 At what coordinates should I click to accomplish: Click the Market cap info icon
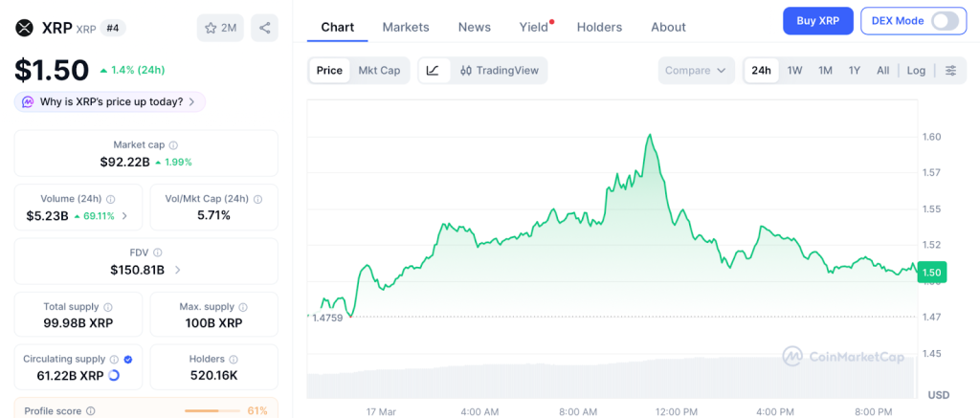[173, 145]
